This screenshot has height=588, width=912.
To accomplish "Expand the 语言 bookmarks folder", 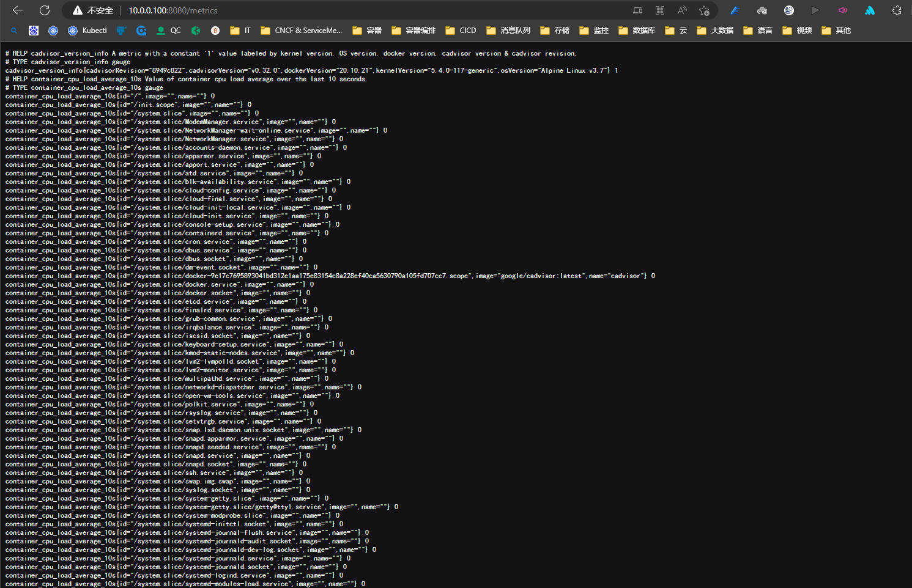I will coord(758,30).
